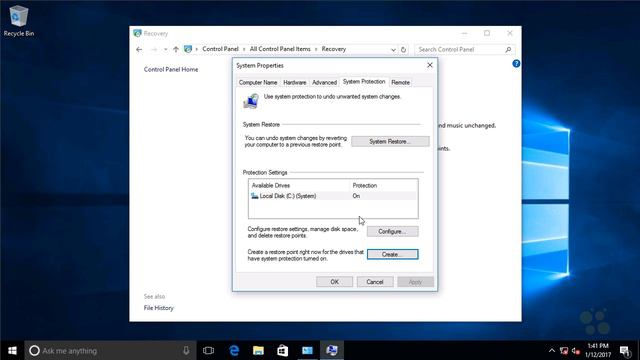This screenshot has height=360, width=640.
Task: Switch to the Hardware tab
Action: (295, 82)
